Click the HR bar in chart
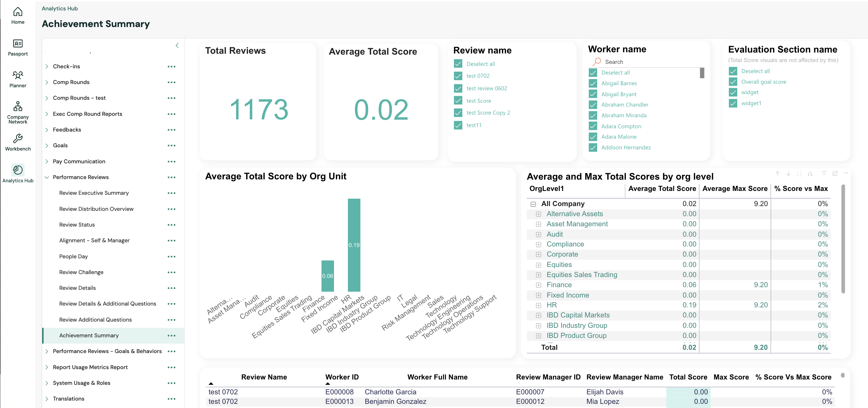868x408 pixels. point(354,245)
